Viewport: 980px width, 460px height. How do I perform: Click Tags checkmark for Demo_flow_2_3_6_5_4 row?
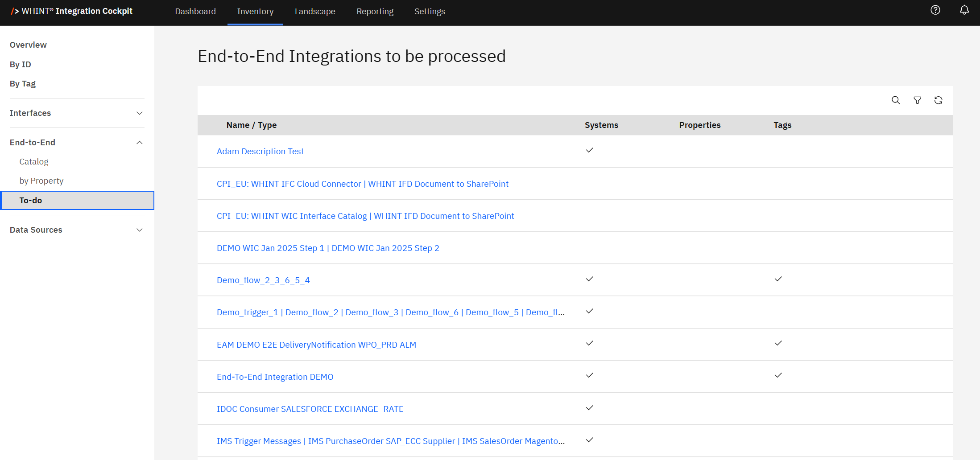click(778, 279)
